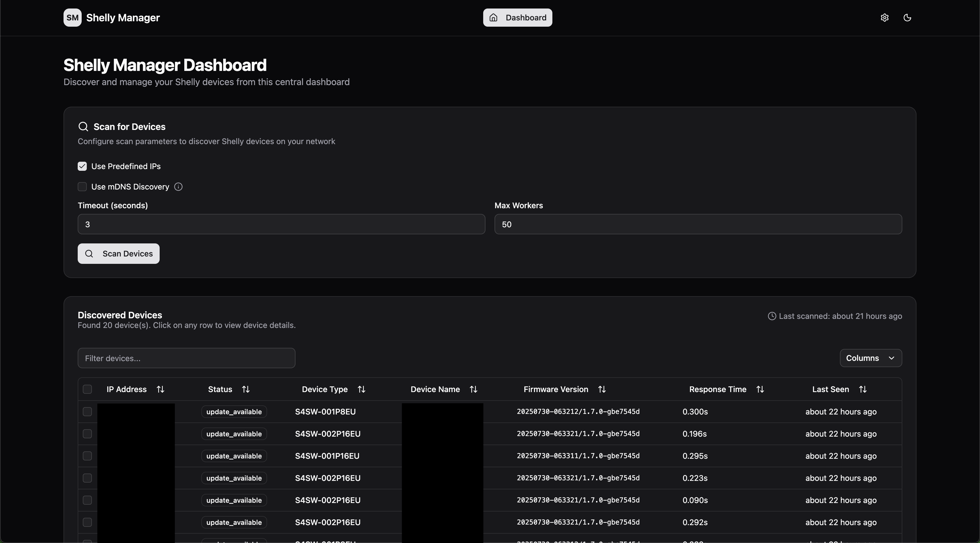Click the Shelly Manager title link

tap(123, 18)
